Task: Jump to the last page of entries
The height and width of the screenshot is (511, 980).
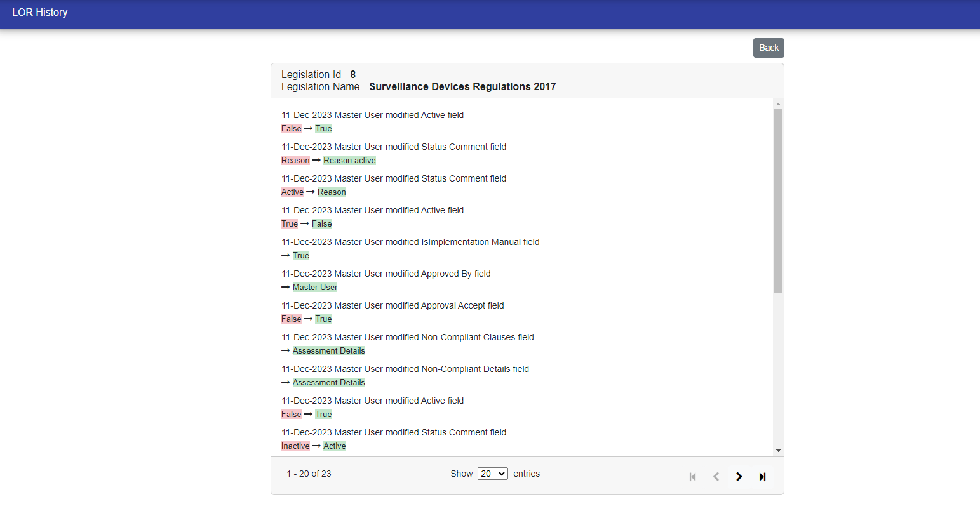Action: [762, 477]
